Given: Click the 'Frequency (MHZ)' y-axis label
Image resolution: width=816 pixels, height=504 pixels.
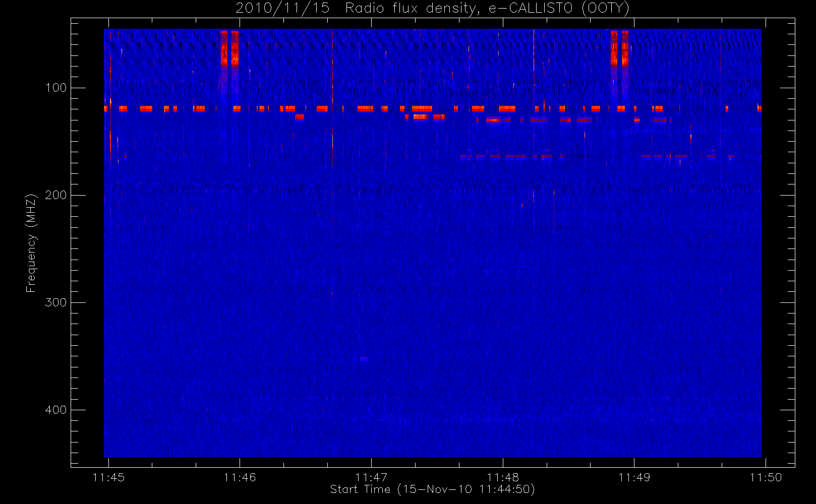Looking at the screenshot, I should (x=31, y=243).
